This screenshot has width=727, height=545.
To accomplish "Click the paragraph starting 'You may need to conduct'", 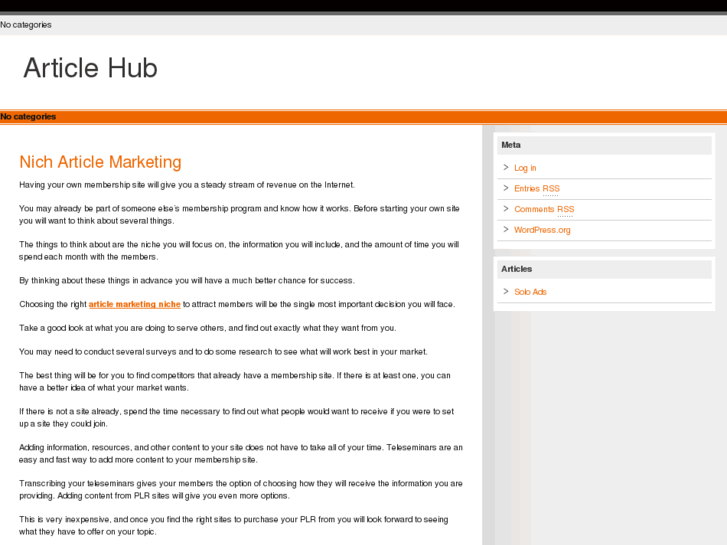I will click(223, 352).
